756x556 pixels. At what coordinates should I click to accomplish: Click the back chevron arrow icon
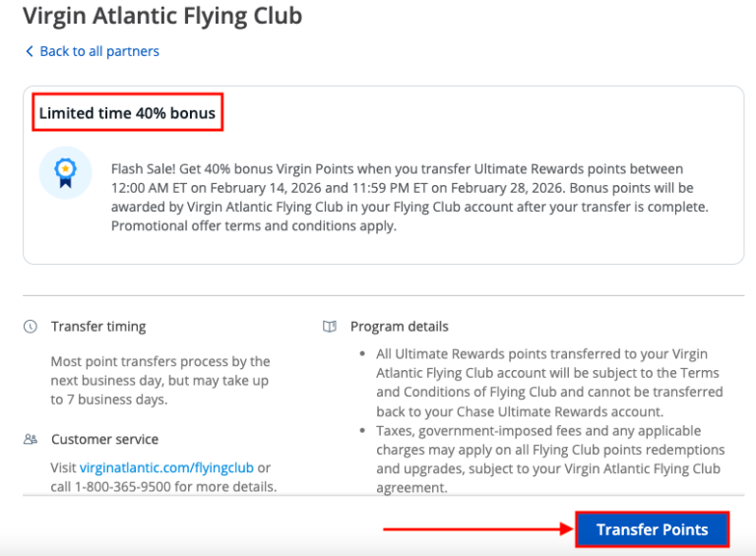30,51
